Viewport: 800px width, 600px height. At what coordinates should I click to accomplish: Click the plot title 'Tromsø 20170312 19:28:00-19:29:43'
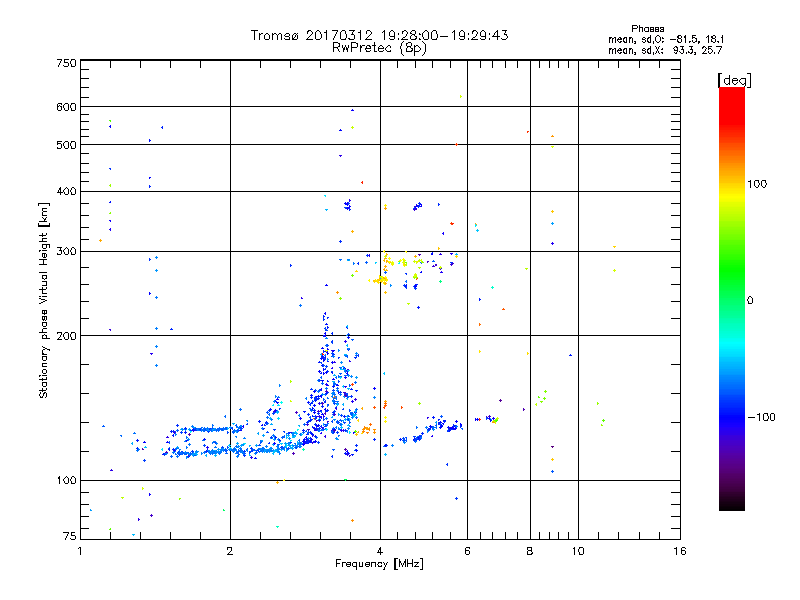(379, 35)
